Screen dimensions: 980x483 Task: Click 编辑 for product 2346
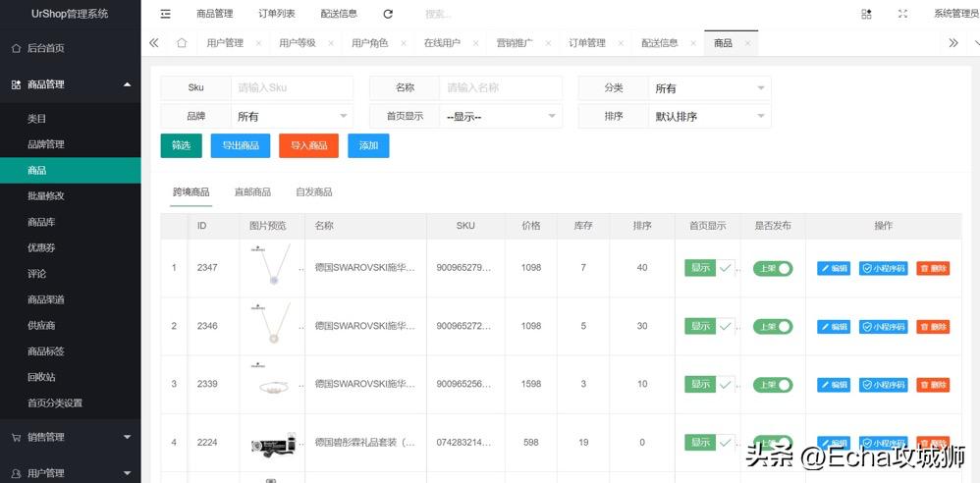click(834, 326)
